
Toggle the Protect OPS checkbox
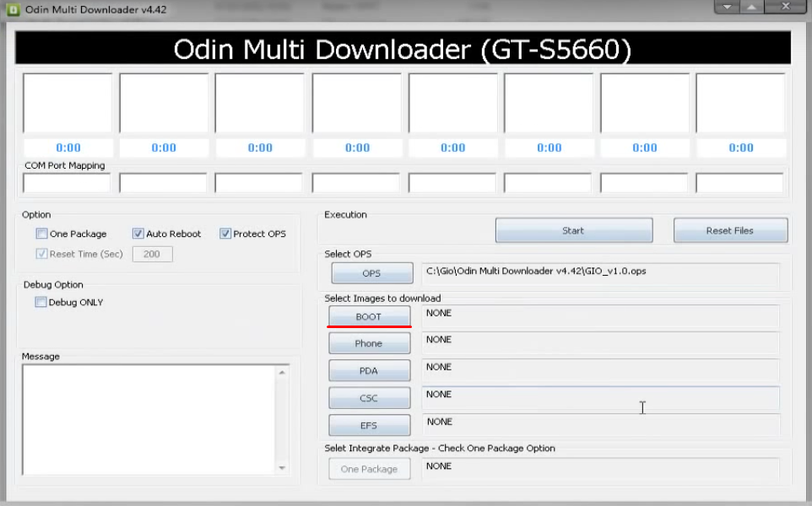coord(225,234)
